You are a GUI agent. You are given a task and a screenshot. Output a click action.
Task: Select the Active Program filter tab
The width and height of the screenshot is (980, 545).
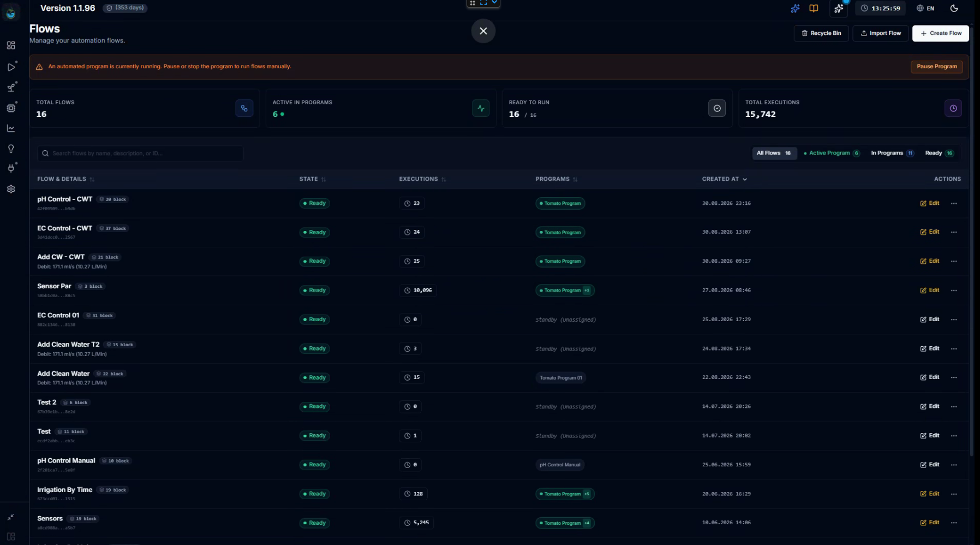(832, 153)
